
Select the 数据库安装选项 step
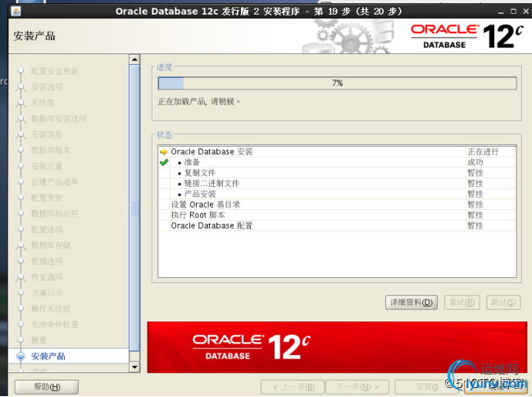[59, 118]
